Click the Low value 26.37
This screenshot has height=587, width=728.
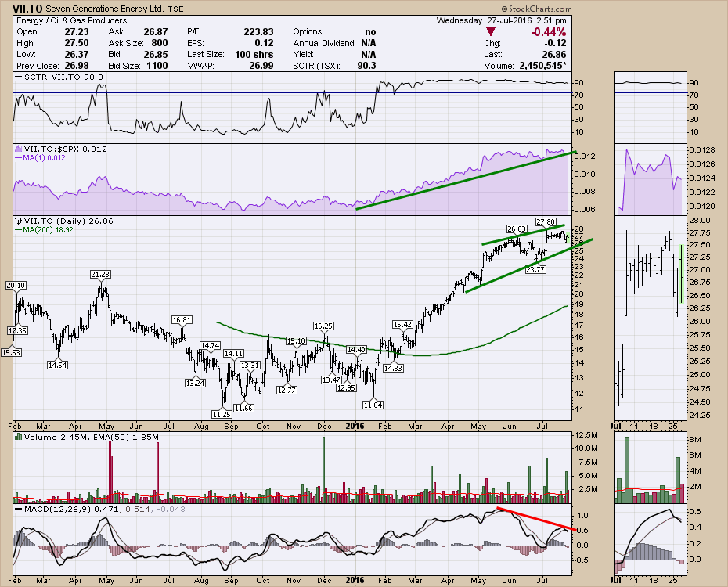77,54
